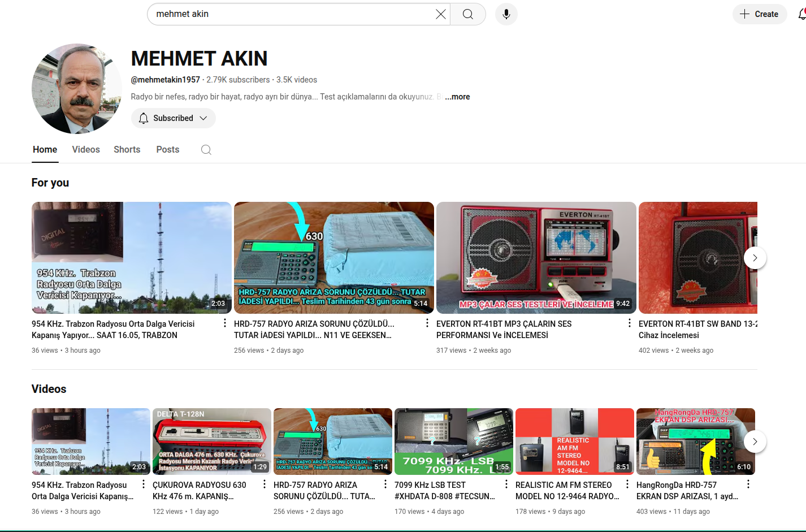Open EVERTON RT-41BT SW BAND title
806x532 pixels.
698,330
